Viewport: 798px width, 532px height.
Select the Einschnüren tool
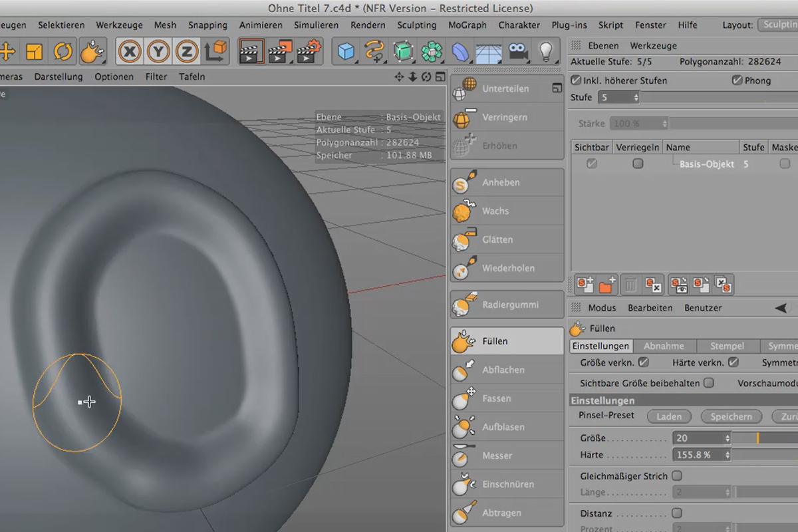point(507,484)
